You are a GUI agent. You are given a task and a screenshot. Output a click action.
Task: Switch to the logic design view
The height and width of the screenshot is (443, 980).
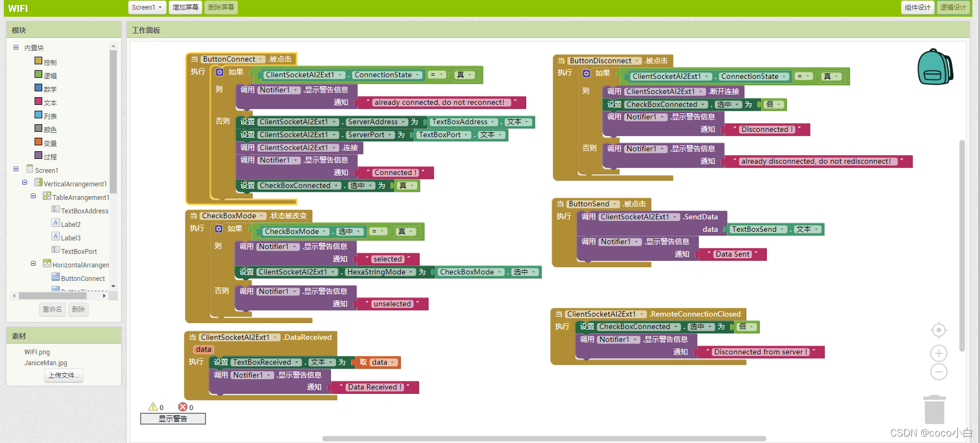tap(953, 8)
